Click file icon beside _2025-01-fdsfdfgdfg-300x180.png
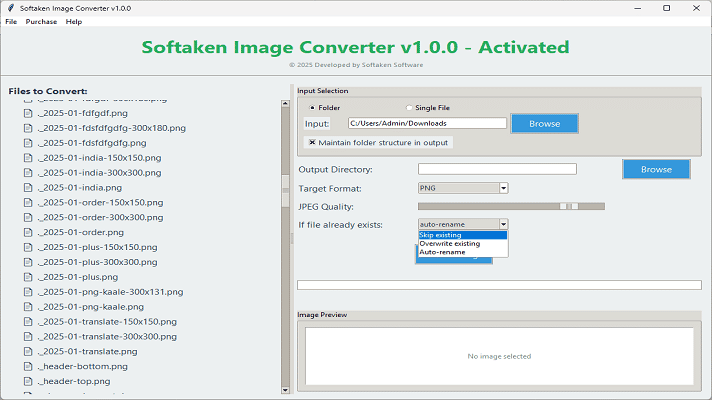This screenshot has height=400, width=712. 28,128
